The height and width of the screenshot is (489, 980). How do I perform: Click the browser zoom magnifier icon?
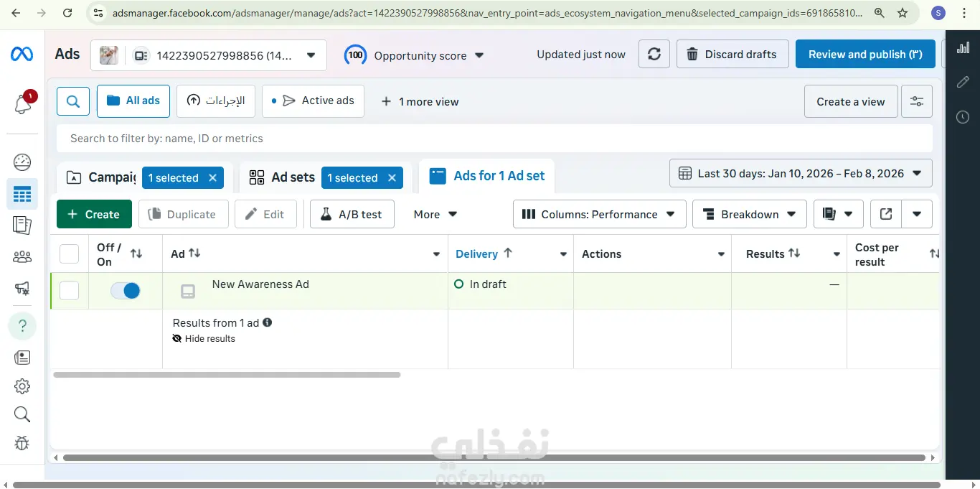pyautogui.click(x=880, y=13)
